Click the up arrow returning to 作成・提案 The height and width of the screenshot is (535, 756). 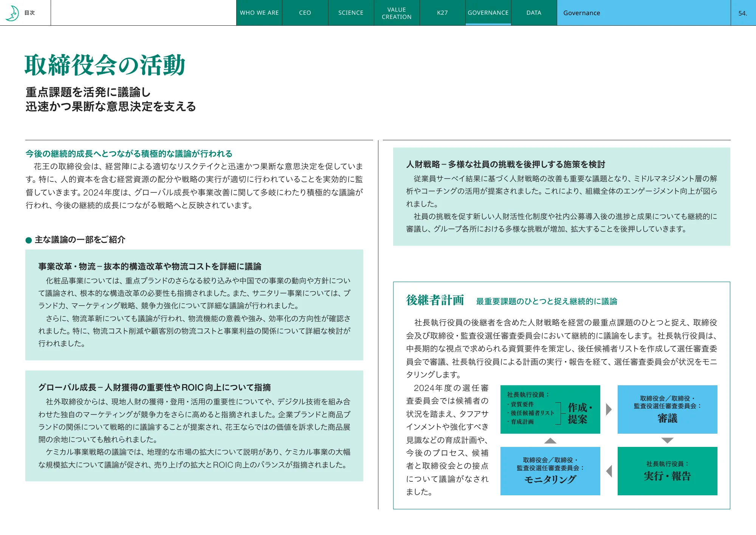[550, 440]
